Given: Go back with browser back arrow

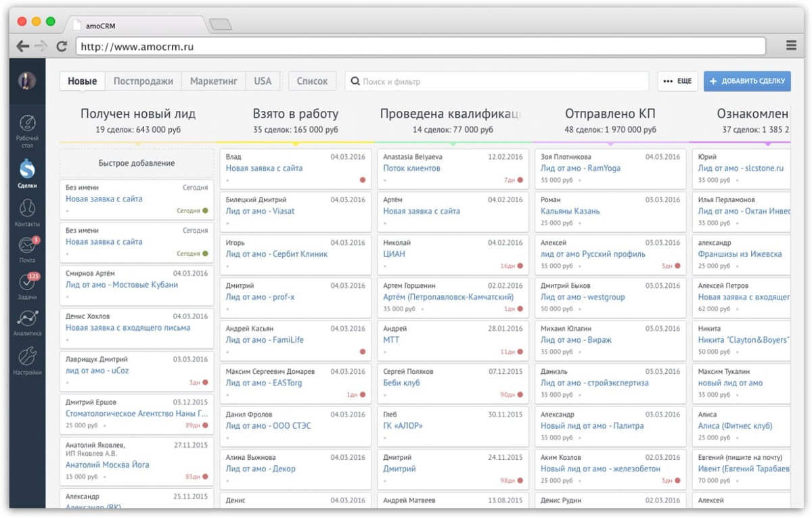Looking at the screenshot, I should (22, 47).
